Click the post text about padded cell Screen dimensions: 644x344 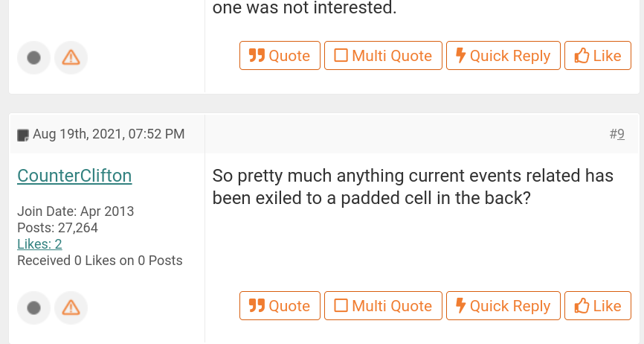pos(413,187)
